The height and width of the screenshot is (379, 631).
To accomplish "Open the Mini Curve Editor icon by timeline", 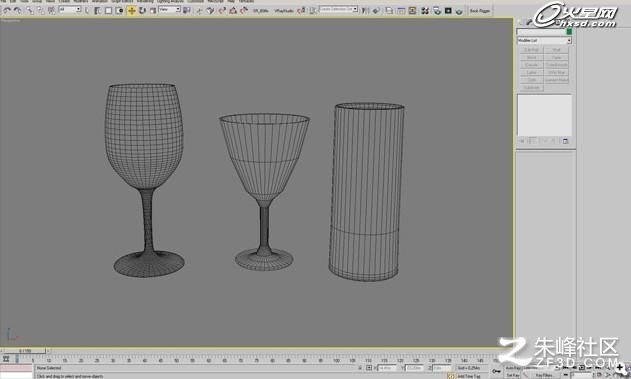I will click(6, 358).
